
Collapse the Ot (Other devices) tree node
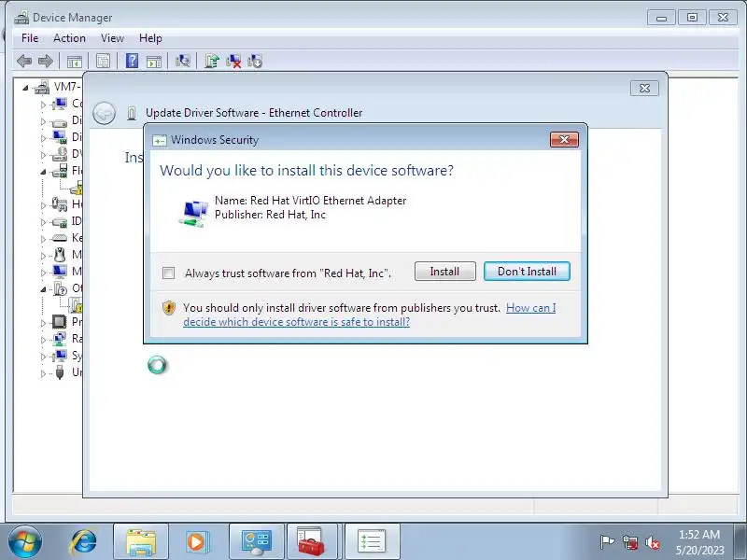[43, 289]
